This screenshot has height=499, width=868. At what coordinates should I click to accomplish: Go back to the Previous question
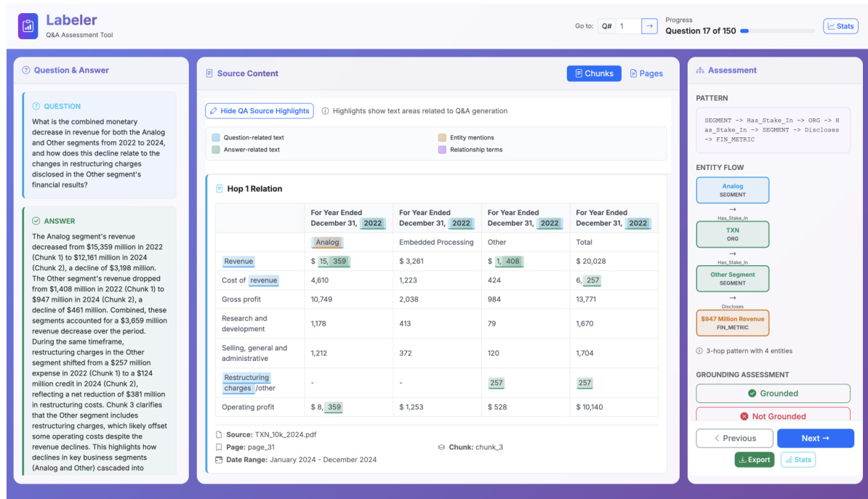[x=734, y=438]
